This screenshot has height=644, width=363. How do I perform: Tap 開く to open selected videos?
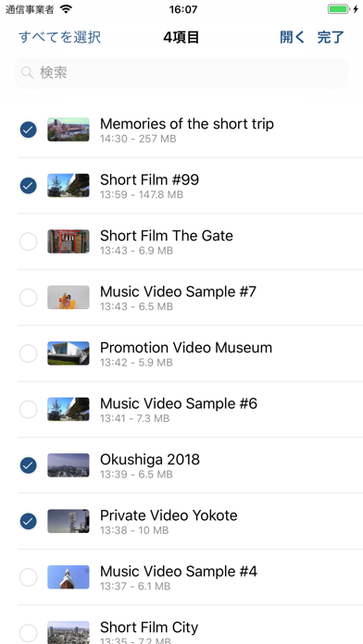(293, 37)
